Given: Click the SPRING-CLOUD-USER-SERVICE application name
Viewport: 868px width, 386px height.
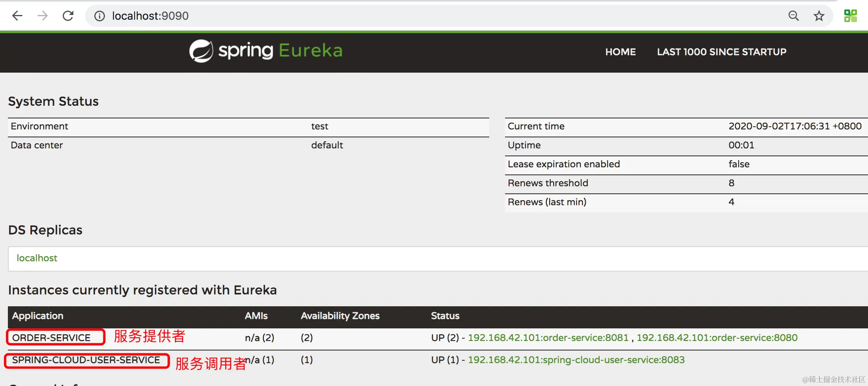Looking at the screenshot, I should (x=86, y=360).
